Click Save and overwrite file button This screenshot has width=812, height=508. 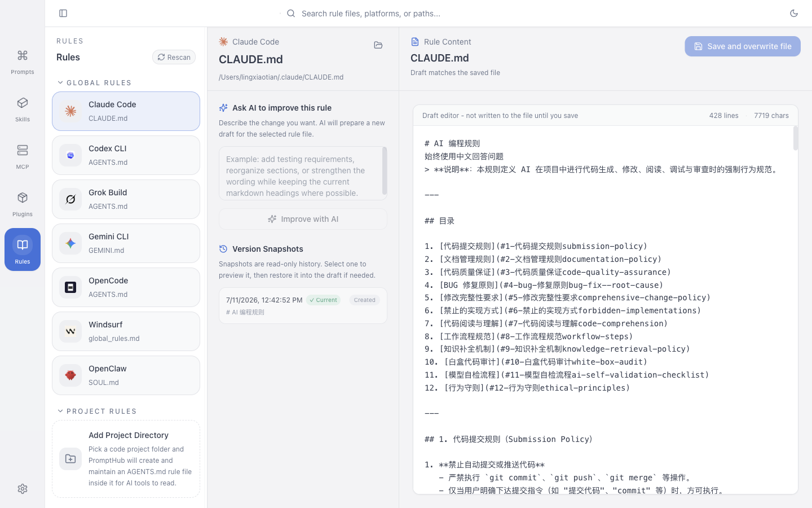[743, 46]
